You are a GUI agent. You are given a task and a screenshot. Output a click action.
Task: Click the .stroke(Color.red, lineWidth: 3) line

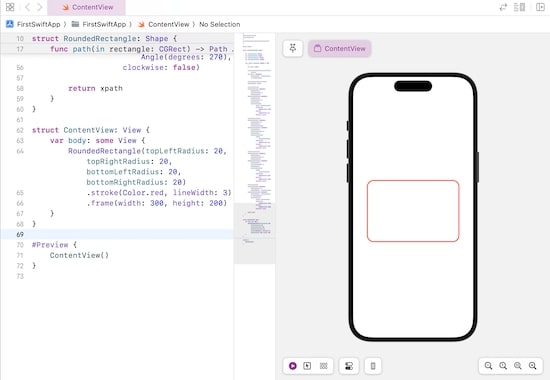click(159, 193)
